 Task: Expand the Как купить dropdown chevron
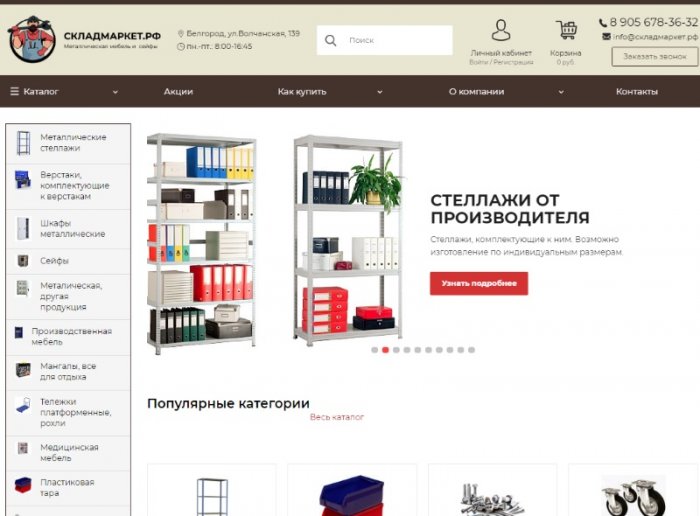(380, 92)
